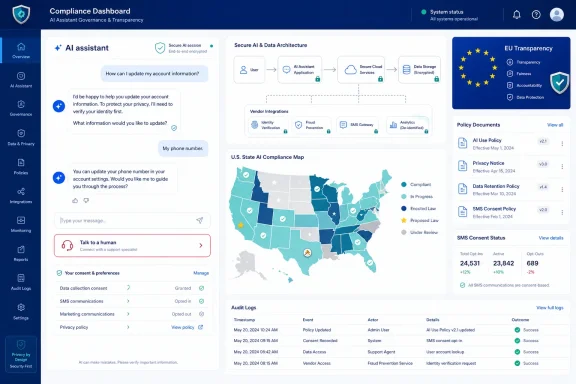Toggle Data collection consent granted checkmark
Viewport: 576px width, 384px height.
coord(201,288)
